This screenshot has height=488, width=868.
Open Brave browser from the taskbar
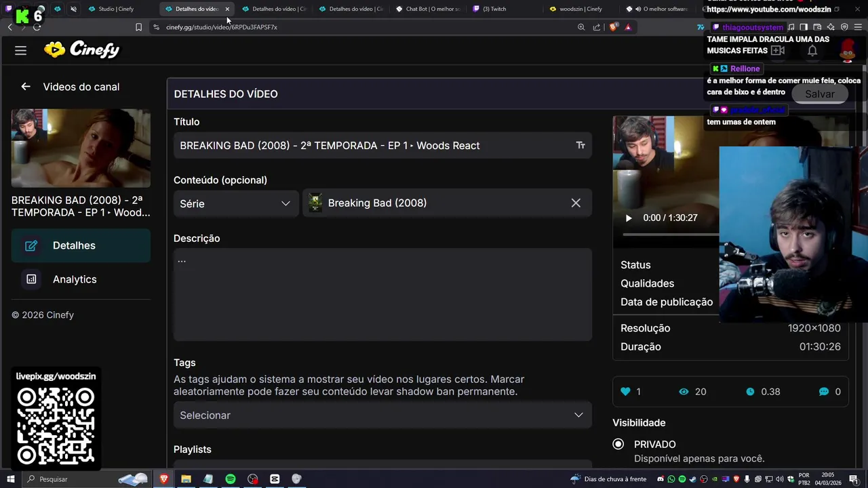164,479
